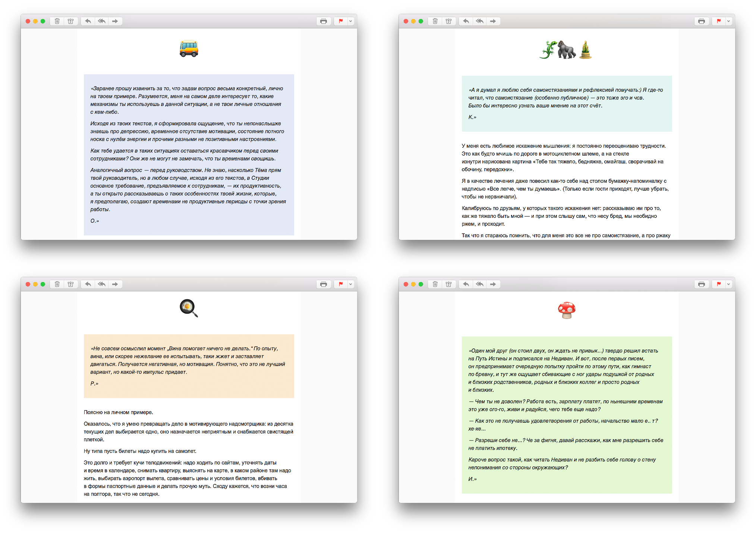Viewport: 756px width, 535px height.
Task: Delete the message in the mushroom window
Action: click(x=435, y=284)
